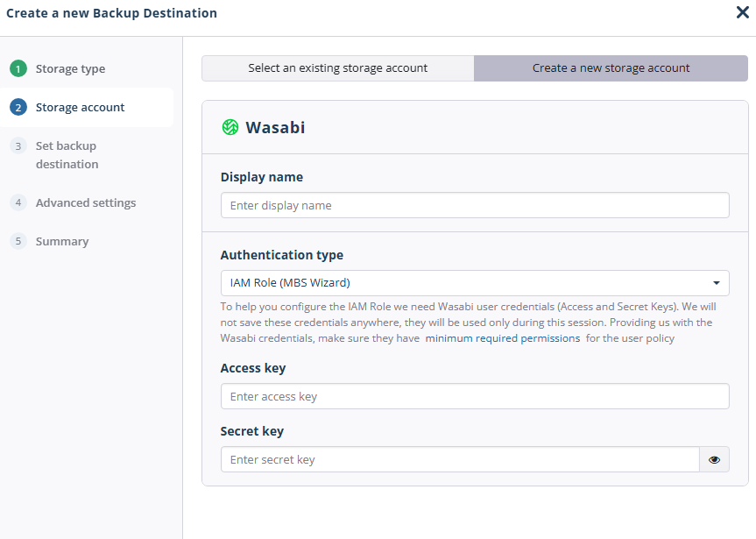Switch to Select an existing storage account tab

coord(338,68)
